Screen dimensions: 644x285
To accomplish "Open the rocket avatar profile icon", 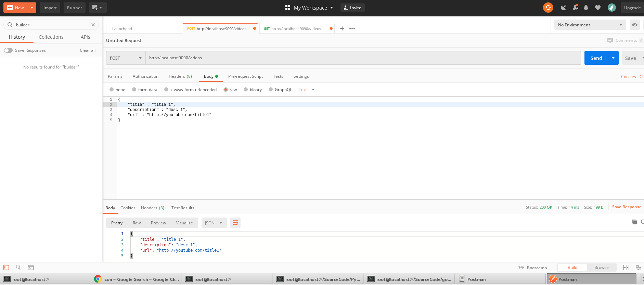I will pos(611,8).
